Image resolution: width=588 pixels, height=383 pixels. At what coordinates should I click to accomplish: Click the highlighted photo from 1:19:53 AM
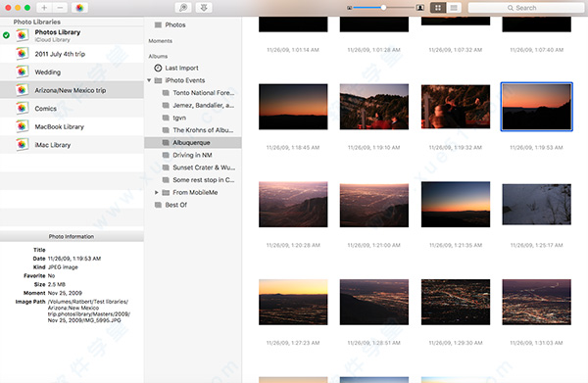tap(537, 107)
